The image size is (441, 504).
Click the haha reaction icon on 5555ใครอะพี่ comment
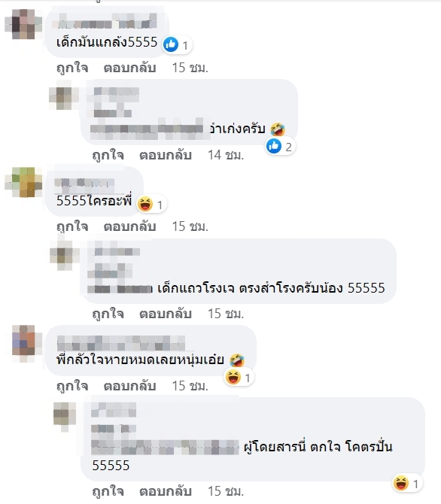click(145, 204)
